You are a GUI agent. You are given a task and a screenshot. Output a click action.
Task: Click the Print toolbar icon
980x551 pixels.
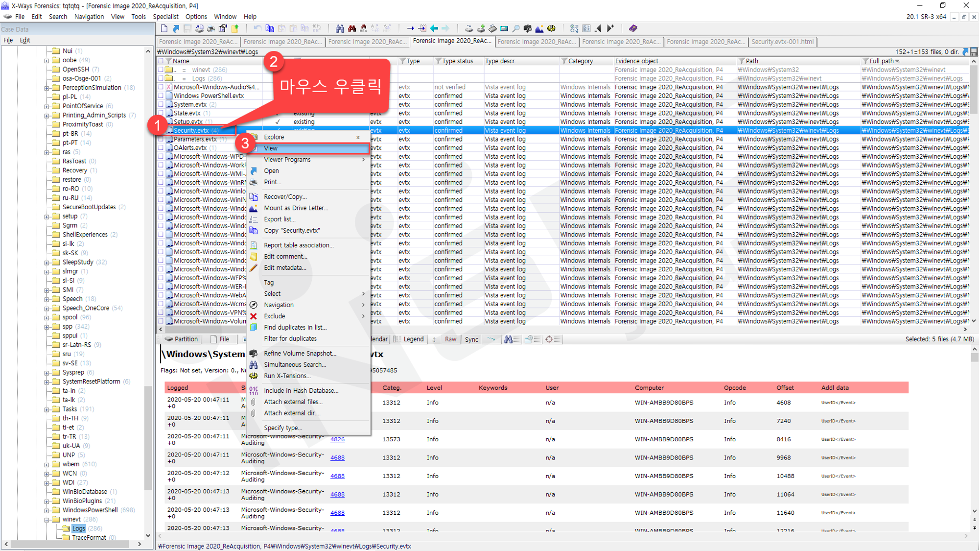point(211,28)
